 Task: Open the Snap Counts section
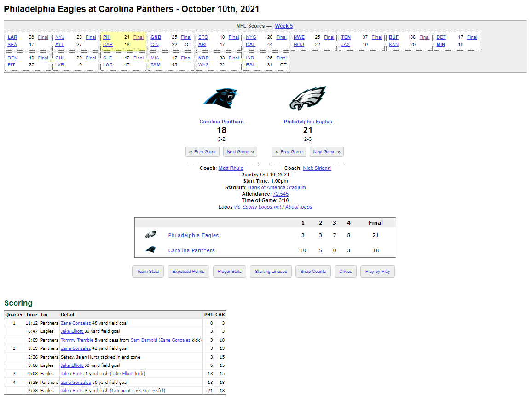click(313, 272)
